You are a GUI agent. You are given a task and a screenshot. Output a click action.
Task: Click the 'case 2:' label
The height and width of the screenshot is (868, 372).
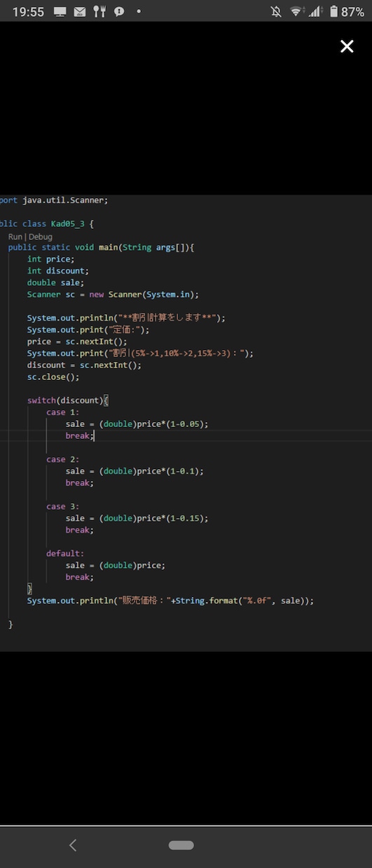click(x=63, y=459)
